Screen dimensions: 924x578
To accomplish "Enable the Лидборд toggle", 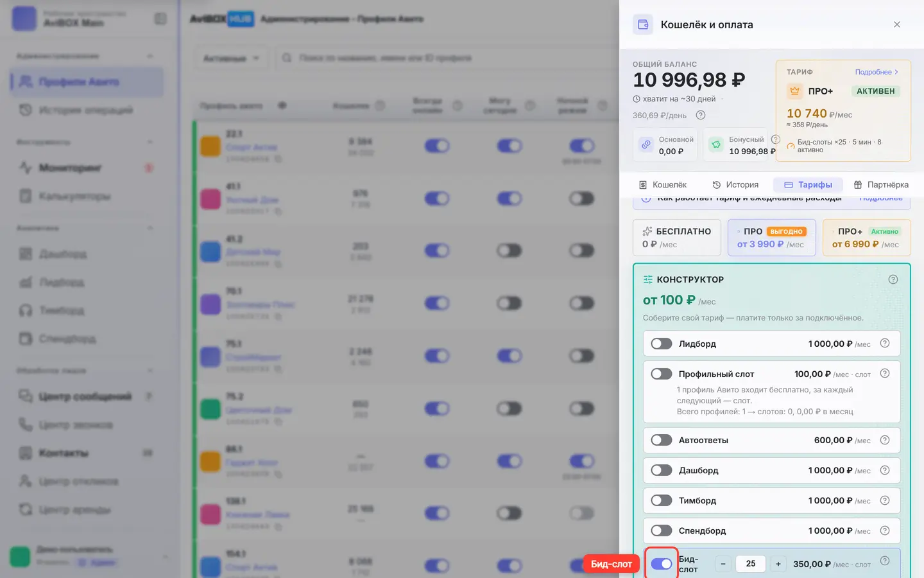I will [x=662, y=344].
